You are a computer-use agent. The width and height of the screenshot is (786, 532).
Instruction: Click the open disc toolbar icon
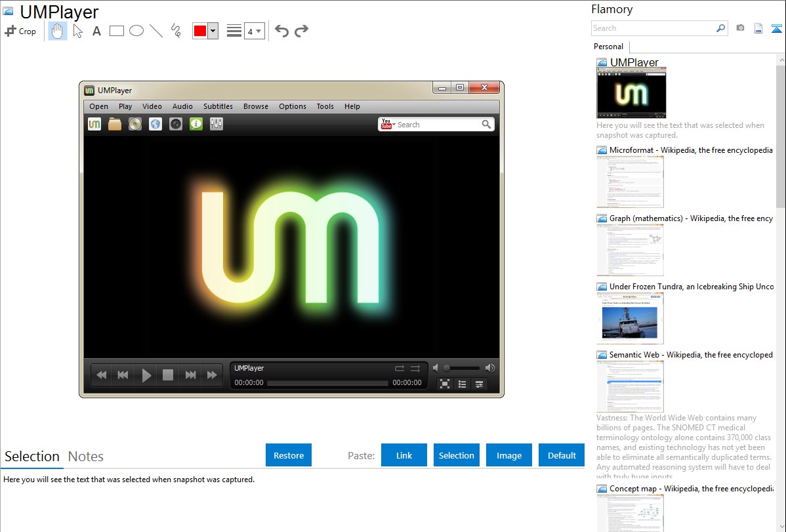[x=135, y=124]
